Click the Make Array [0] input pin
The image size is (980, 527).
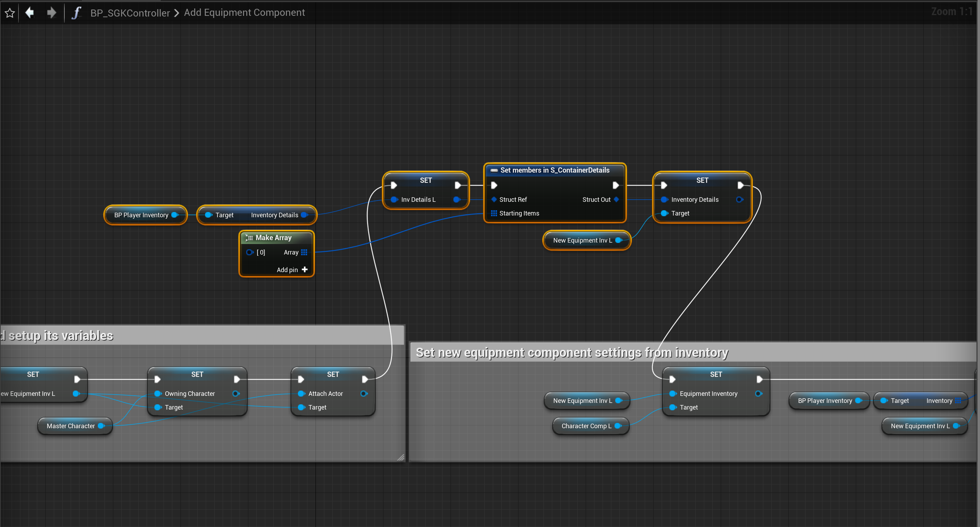(x=249, y=252)
